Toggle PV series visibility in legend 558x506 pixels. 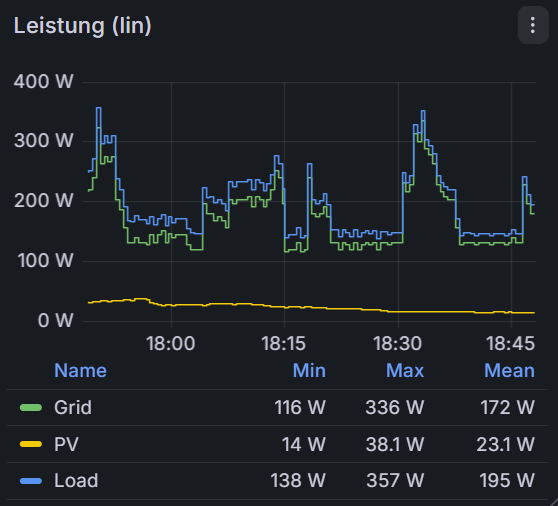66,444
